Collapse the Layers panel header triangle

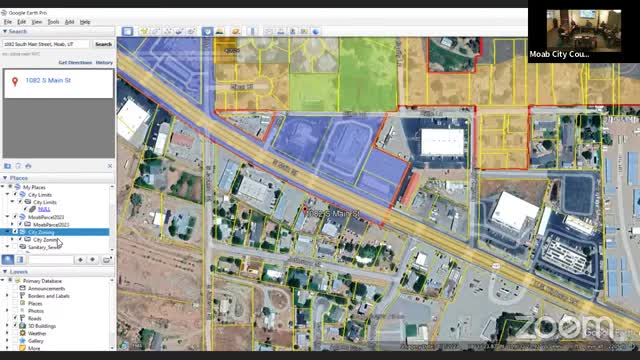click(5, 271)
